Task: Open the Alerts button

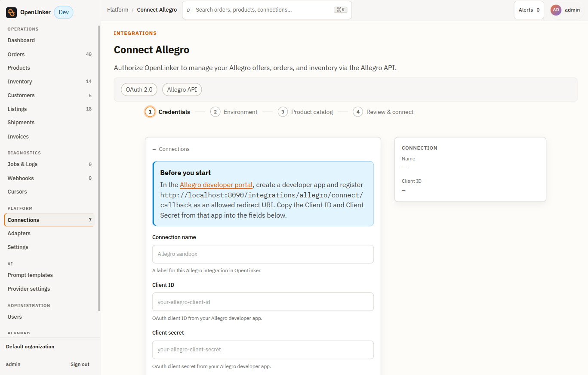Action: [x=529, y=10]
